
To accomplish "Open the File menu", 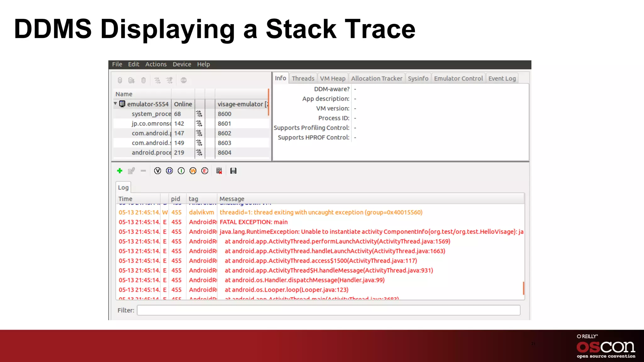I will tap(117, 64).
